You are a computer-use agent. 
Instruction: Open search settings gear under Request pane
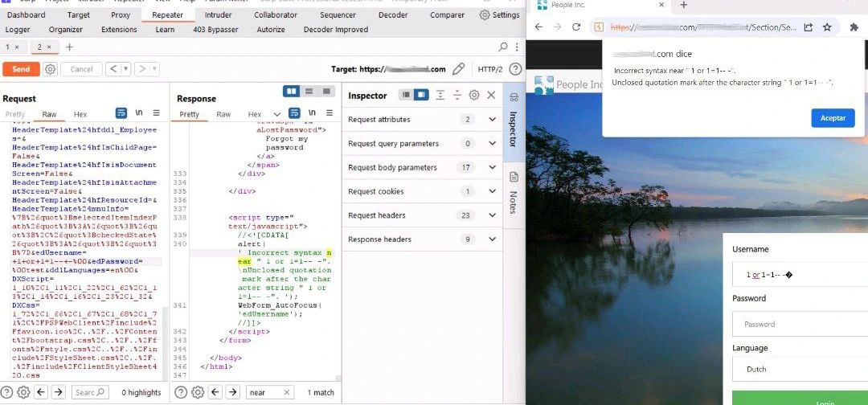pos(23,392)
